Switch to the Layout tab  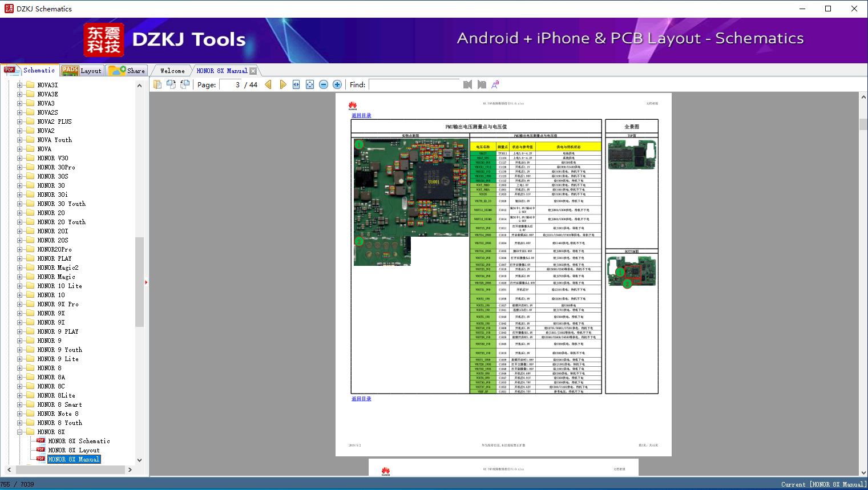point(82,71)
